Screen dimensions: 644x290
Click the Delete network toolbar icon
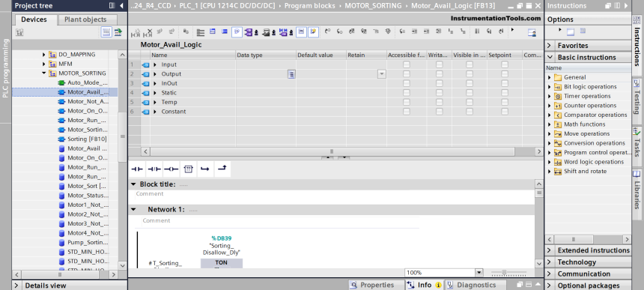(148, 32)
